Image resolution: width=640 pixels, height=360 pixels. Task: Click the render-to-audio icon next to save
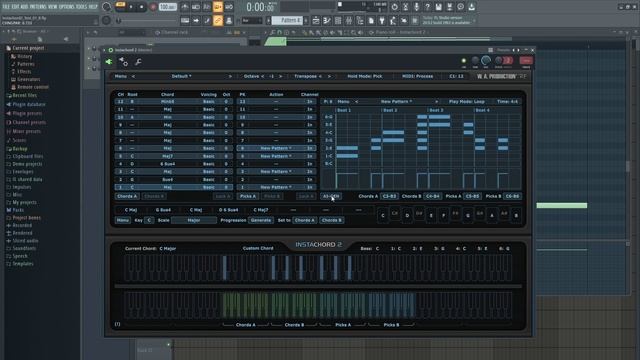[x=449, y=7]
